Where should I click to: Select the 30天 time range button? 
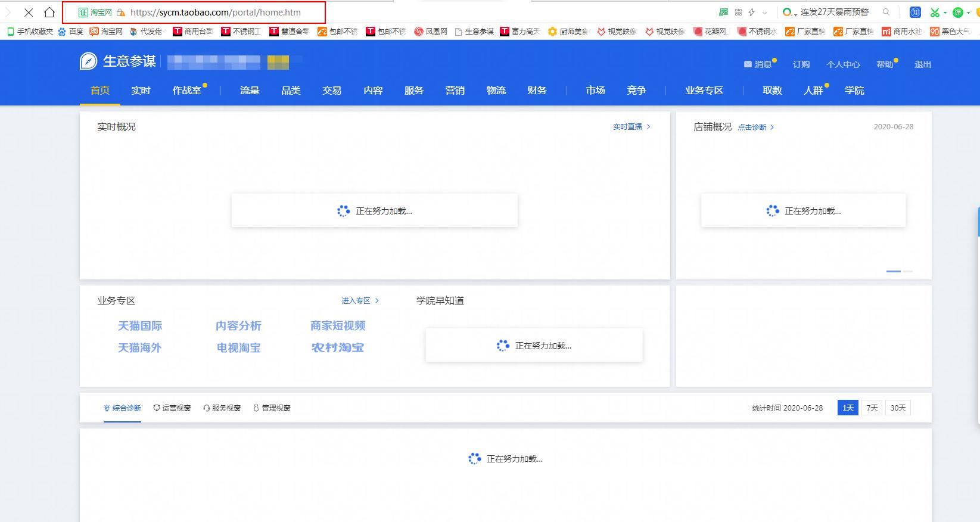click(x=898, y=408)
